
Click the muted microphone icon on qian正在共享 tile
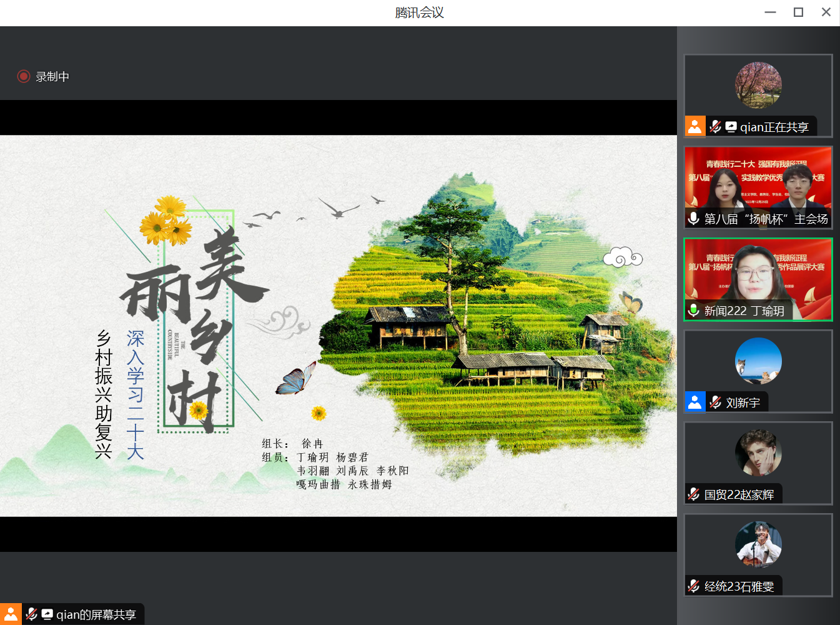(715, 126)
